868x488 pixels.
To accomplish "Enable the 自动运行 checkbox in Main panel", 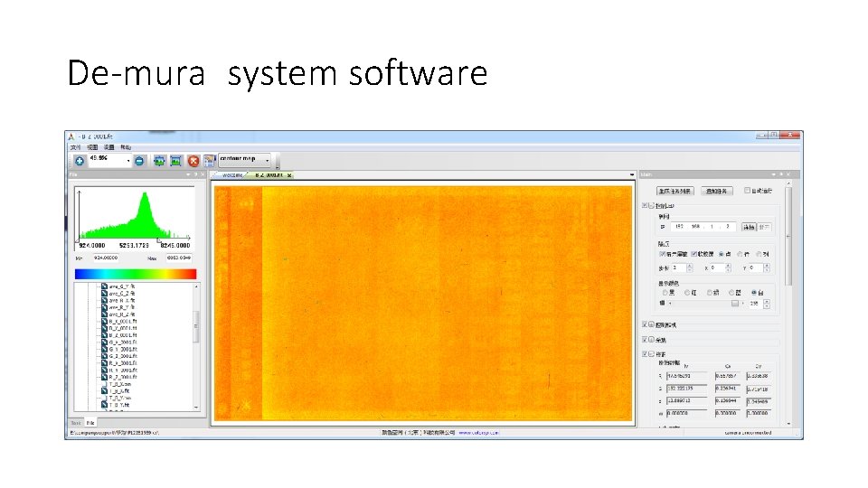I will click(x=747, y=191).
